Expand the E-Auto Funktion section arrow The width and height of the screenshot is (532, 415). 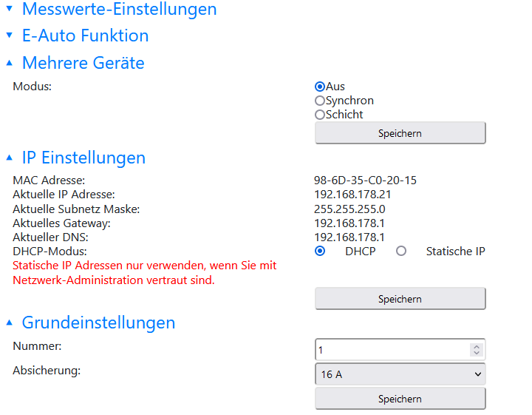tap(10, 36)
